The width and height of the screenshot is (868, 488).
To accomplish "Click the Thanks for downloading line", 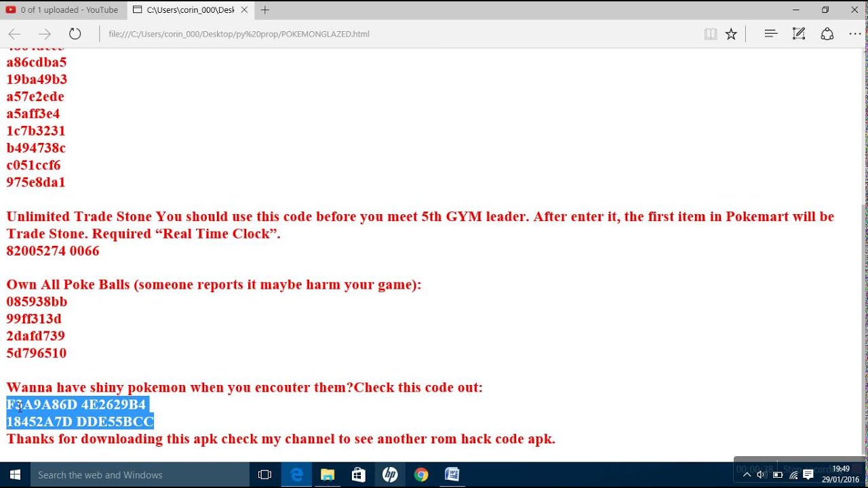I will (281, 439).
